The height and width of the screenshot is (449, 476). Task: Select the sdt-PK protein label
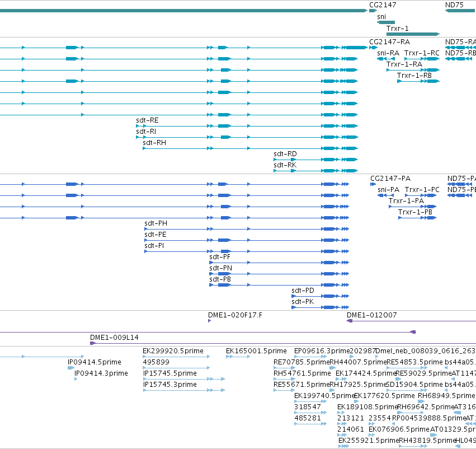[x=303, y=302]
